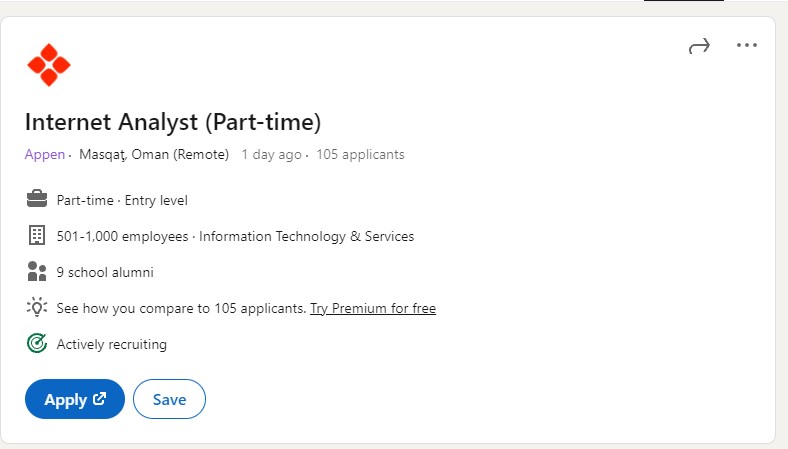This screenshot has height=449, width=788.
Task: Click the people icon for school alumni
Action: [x=37, y=272]
